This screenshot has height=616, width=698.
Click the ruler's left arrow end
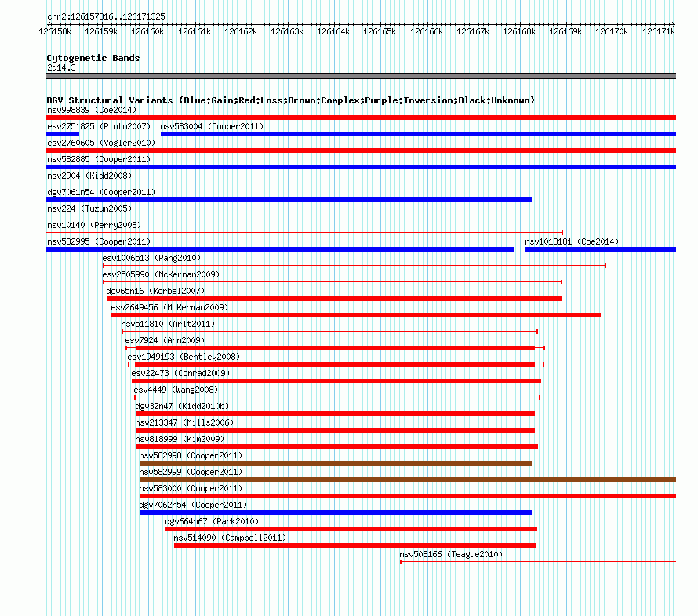[49, 24]
